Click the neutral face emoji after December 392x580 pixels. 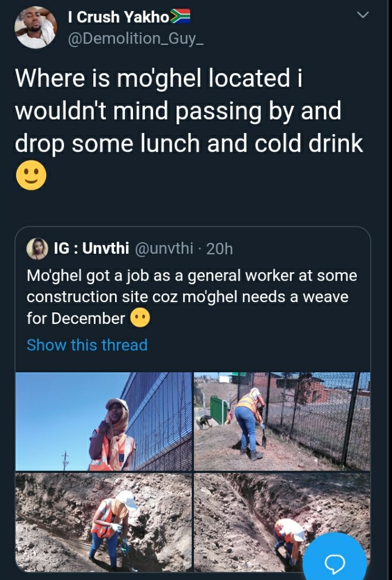coord(140,318)
